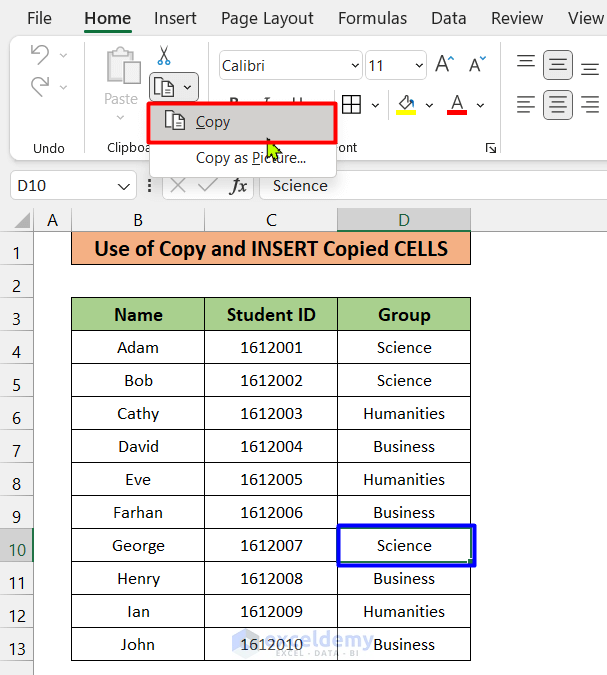Click the Redo arrow icon
This screenshot has width=607, height=675.
(x=39, y=87)
